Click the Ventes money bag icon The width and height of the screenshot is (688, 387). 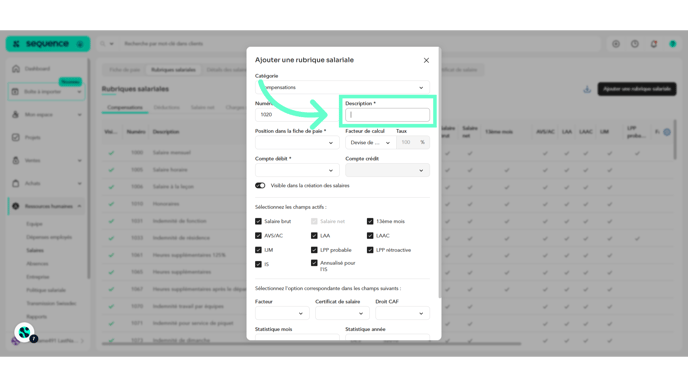16,161
